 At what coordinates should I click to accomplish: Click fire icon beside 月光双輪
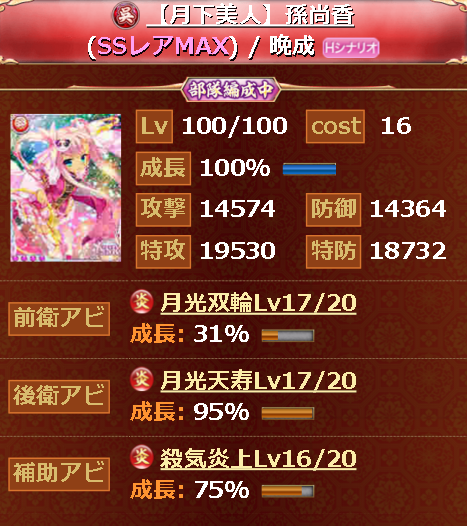[x=142, y=301]
